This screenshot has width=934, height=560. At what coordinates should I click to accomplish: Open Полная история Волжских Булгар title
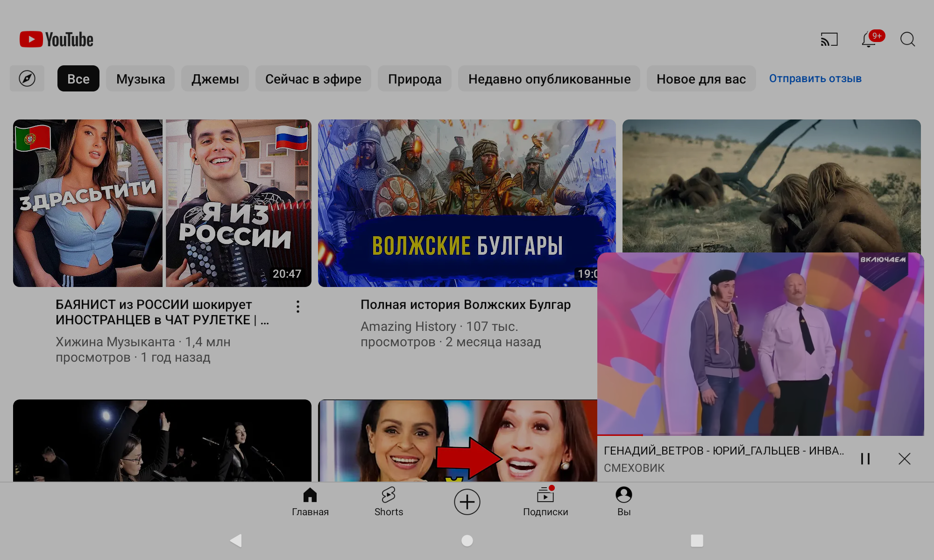(466, 304)
